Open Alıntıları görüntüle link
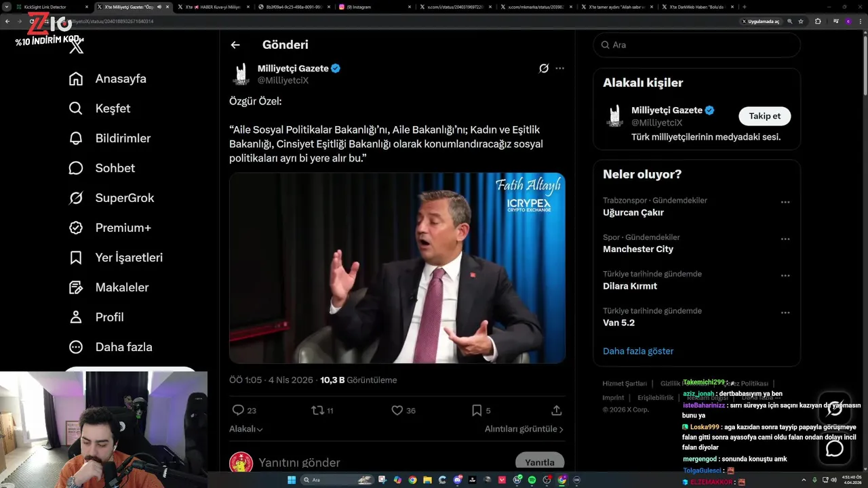Image resolution: width=868 pixels, height=488 pixels. click(524, 429)
